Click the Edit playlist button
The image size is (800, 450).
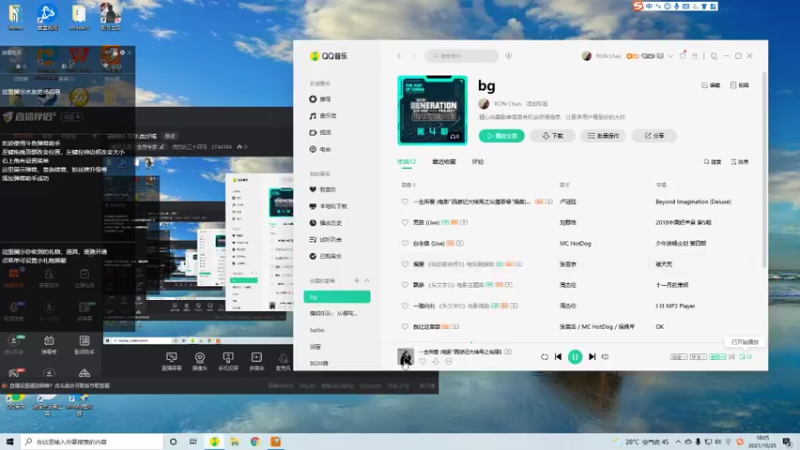tap(710, 85)
